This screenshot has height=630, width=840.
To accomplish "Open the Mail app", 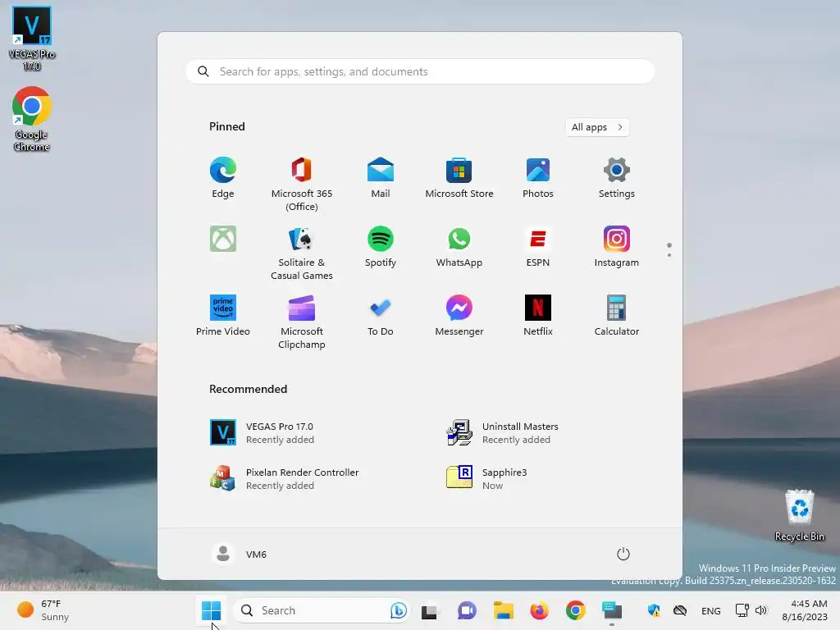I will point(381,178).
